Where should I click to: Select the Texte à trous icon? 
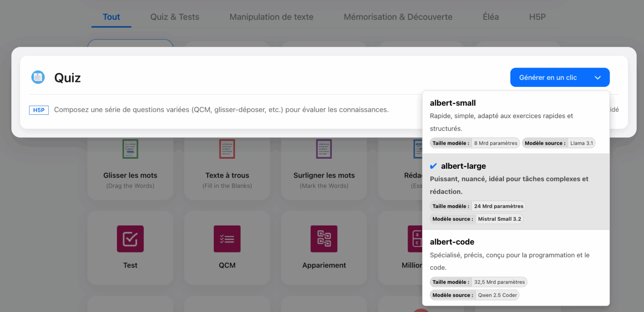[227, 149]
